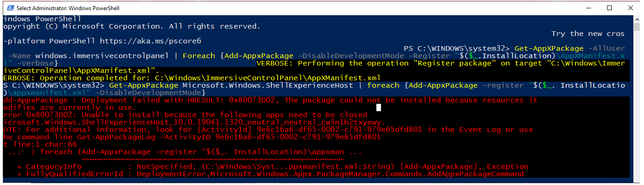Image resolution: width=644 pixels, height=185 pixels.
Task: Click the https://aka.ms/pscore6 URL text
Action: click(x=150, y=41)
